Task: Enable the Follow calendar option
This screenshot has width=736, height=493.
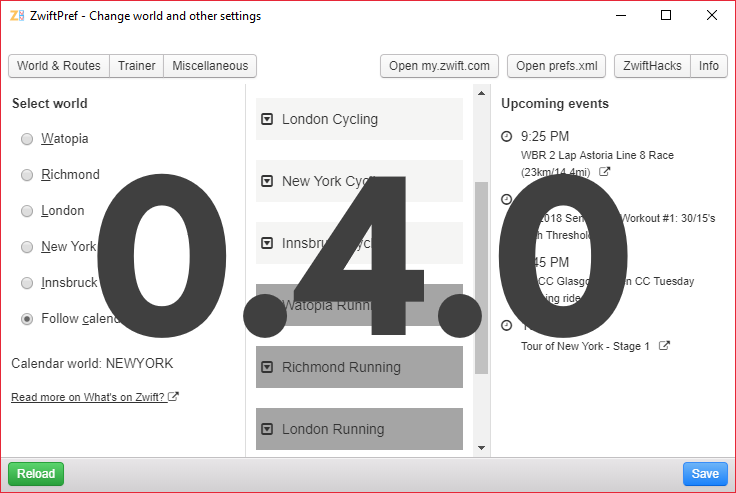Action: pyautogui.click(x=27, y=319)
